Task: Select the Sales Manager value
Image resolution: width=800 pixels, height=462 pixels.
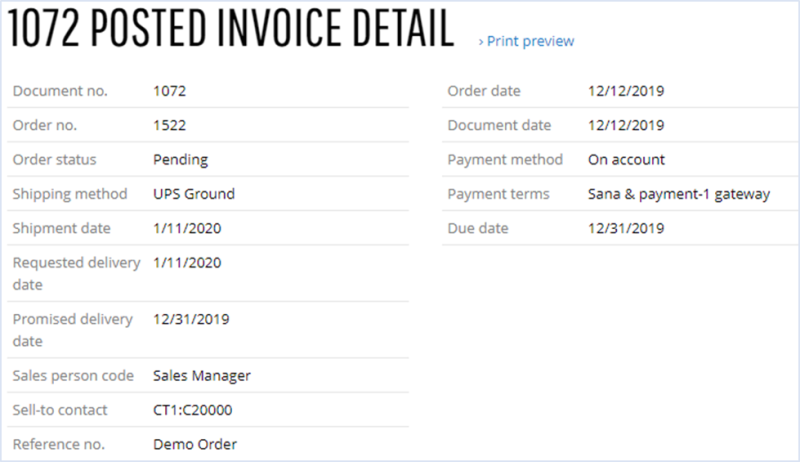Action: tap(202, 376)
